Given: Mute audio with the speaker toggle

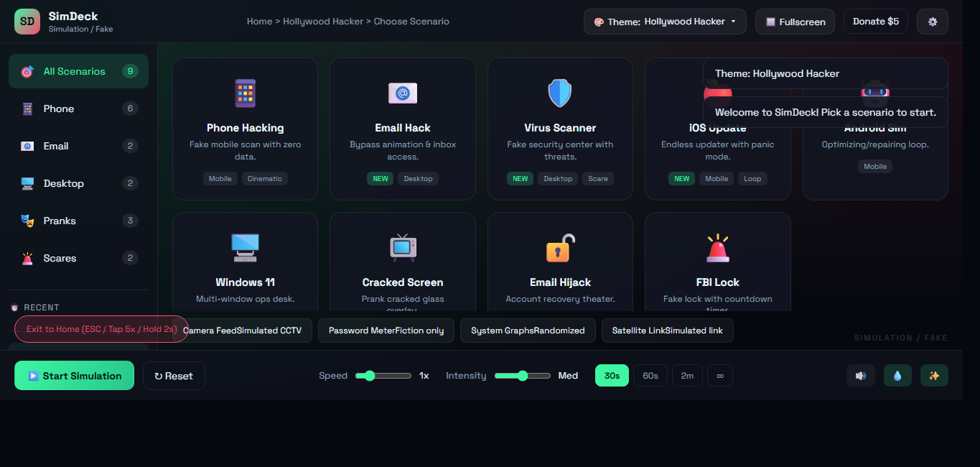Looking at the screenshot, I should coord(860,375).
